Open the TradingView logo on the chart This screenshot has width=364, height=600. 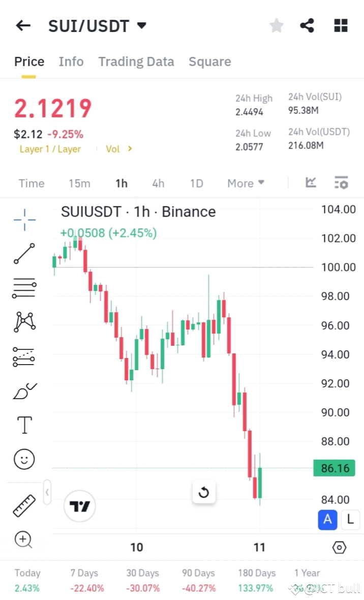79,506
